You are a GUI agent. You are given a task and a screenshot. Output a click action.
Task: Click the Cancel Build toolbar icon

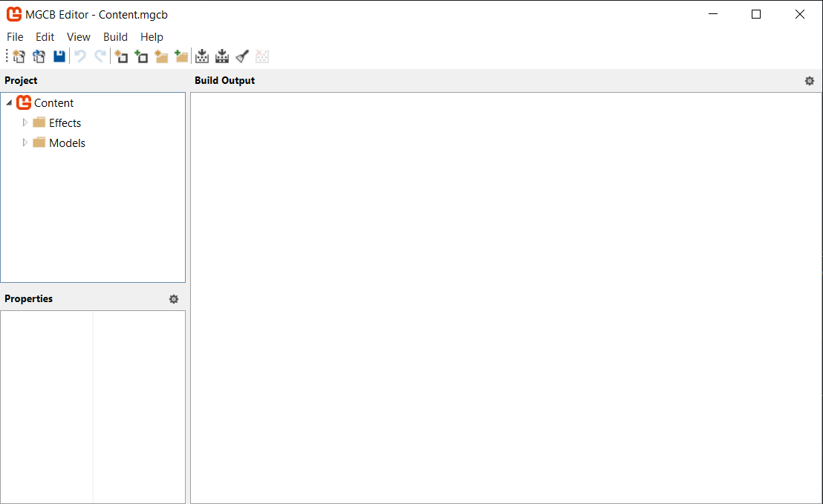[x=262, y=56]
